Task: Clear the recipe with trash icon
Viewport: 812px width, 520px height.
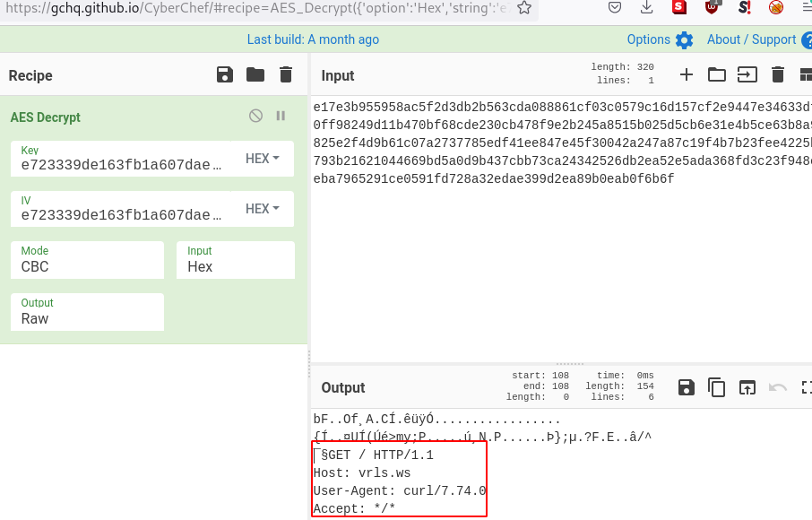Action: (x=286, y=74)
